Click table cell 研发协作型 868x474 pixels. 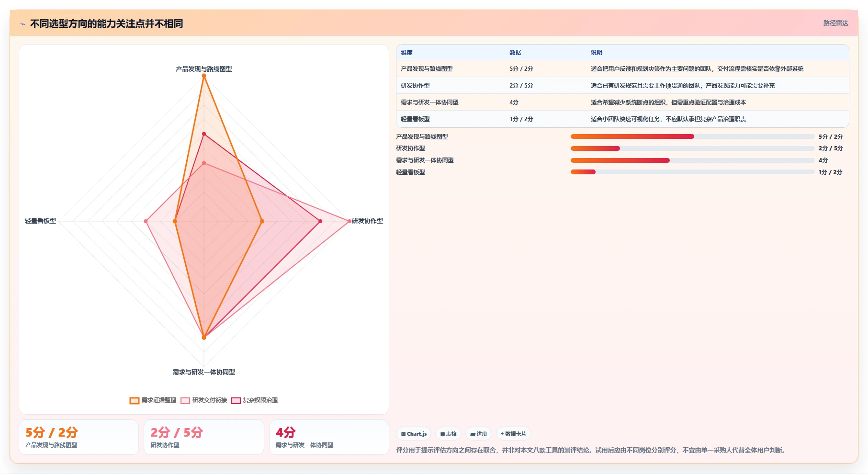(x=415, y=86)
